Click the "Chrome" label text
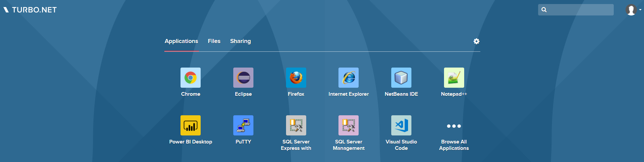Image resolution: width=644 pixels, height=162 pixels. point(191,94)
